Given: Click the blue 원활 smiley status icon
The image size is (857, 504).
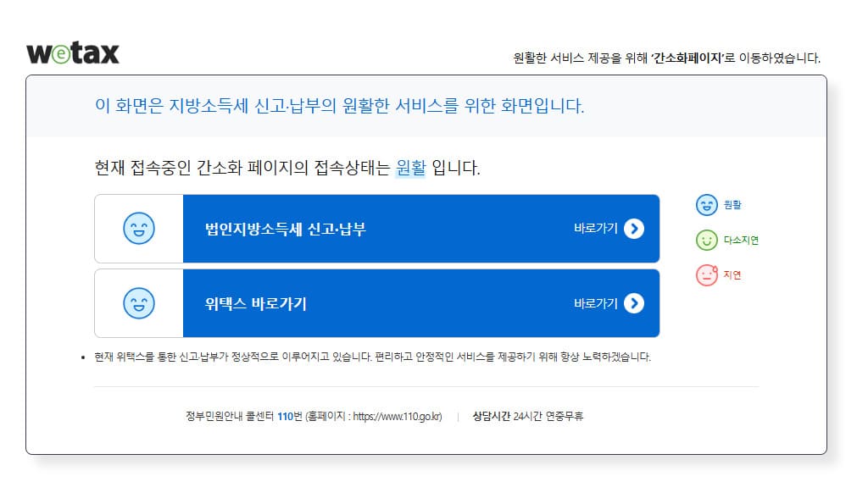Looking at the screenshot, I should tap(706, 204).
